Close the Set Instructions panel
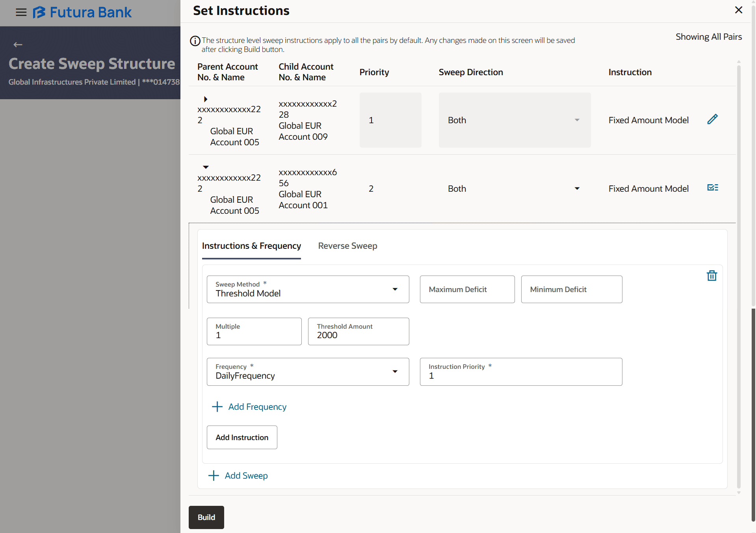 tap(738, 10)
